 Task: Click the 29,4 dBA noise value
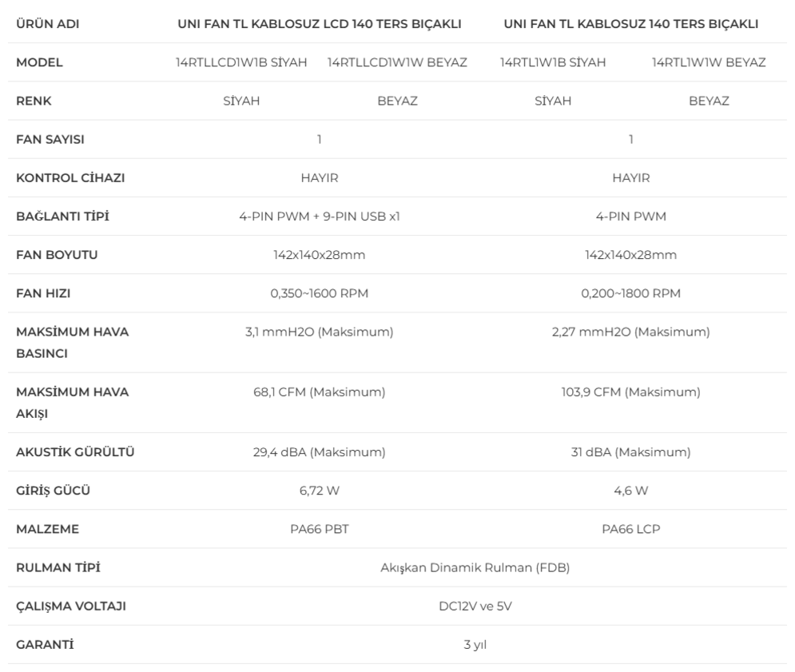point(320,452)
